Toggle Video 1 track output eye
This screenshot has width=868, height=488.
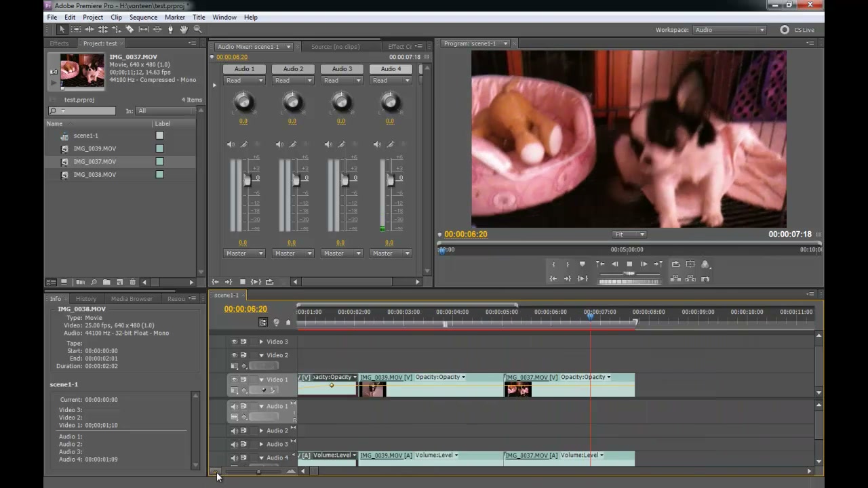234,380
